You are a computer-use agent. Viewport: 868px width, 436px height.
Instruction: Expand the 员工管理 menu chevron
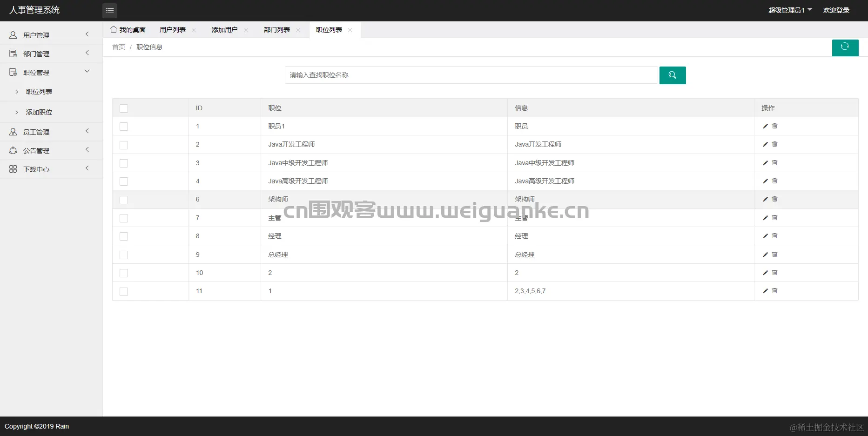tap(87, 131)
